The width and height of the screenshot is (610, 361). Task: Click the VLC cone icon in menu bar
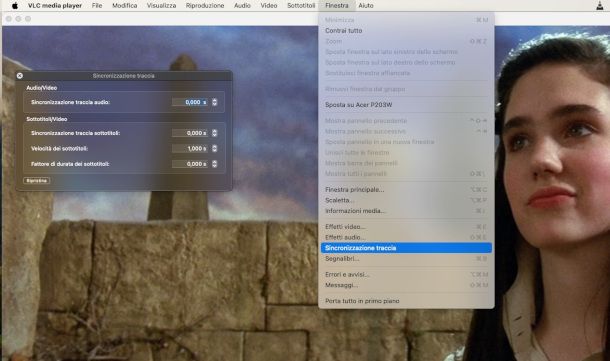click(599, 5)
